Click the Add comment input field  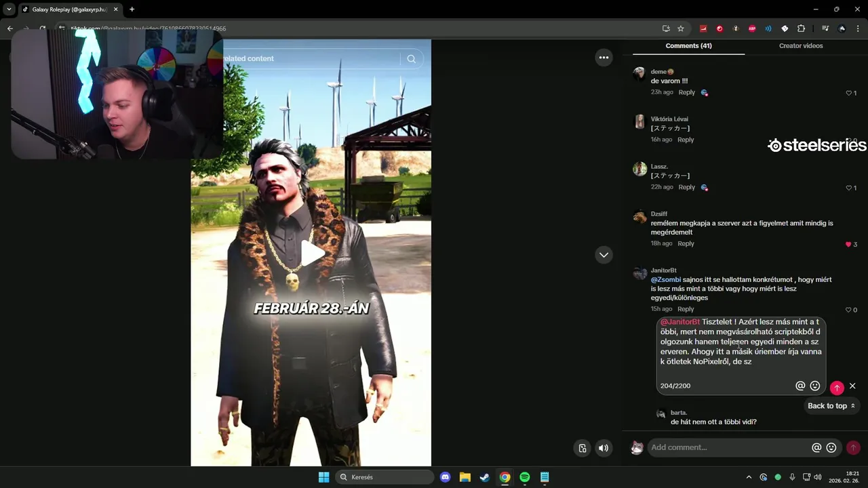pos(729,447)
